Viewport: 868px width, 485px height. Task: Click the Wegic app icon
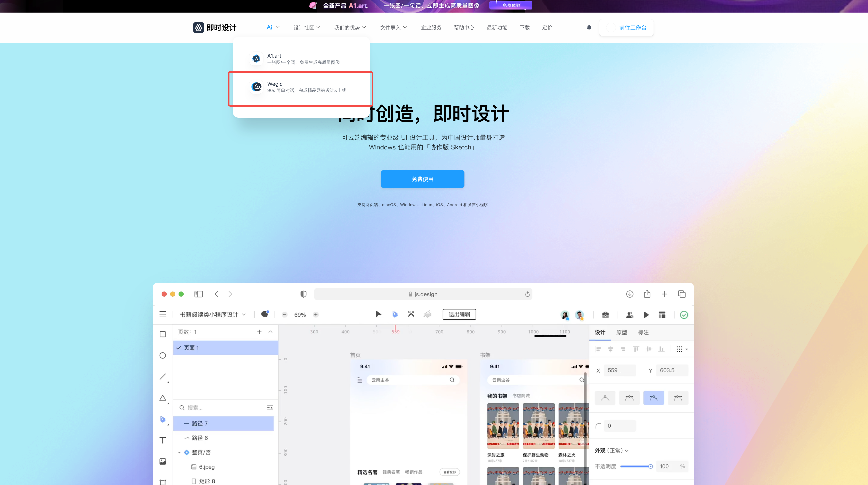[x=257, y=87]
